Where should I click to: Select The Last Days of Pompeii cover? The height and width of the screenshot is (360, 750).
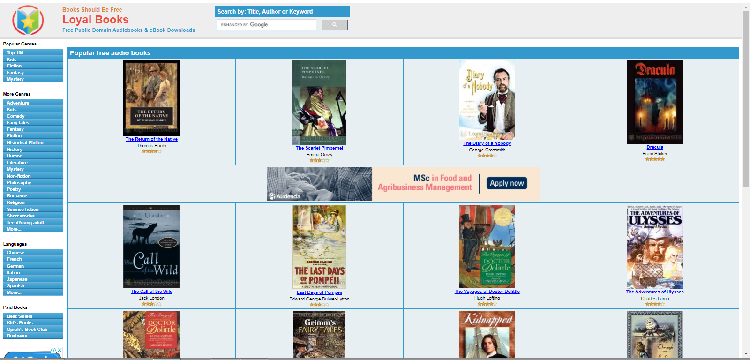click(319, 247)
